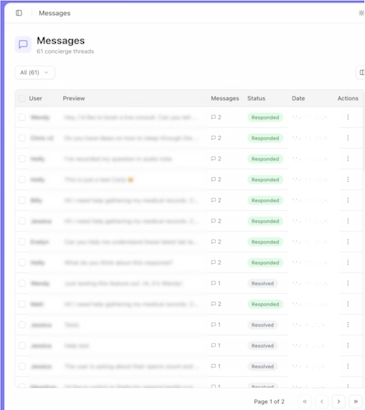365x410 pixels.
Task: Open actions menu for Jessica's 'Help test' row
Action: point(348,346)
